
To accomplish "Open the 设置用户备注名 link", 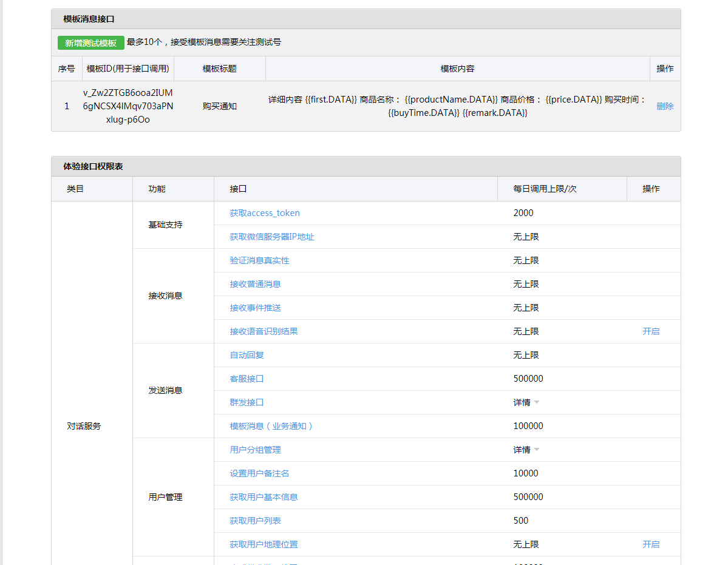I will tap(259, 473).
